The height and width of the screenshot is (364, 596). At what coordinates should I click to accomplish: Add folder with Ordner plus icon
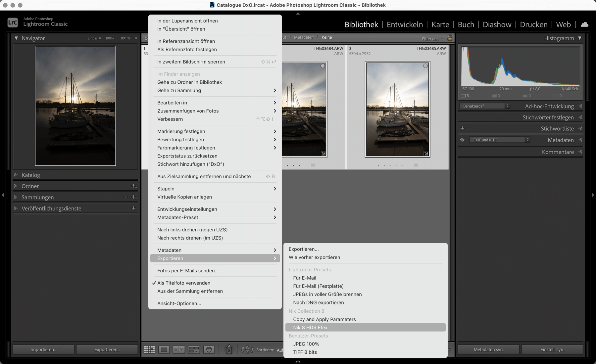[x=134, y=186]
